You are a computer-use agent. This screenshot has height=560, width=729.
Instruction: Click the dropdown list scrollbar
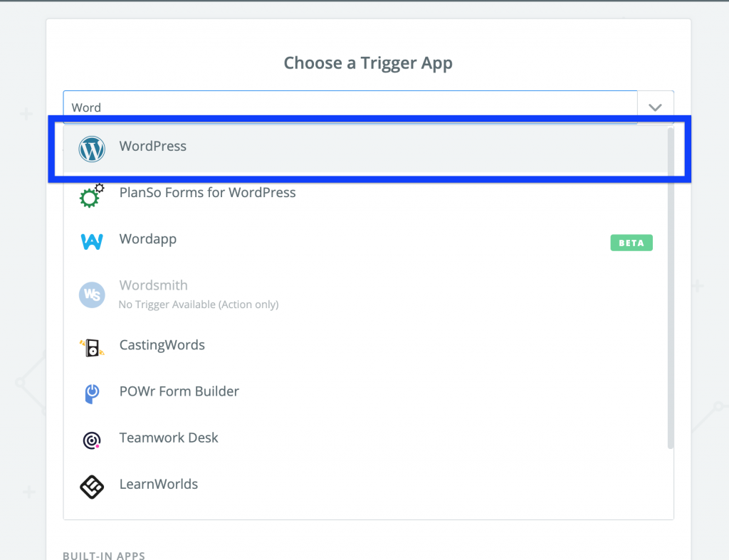click(670, 285)
